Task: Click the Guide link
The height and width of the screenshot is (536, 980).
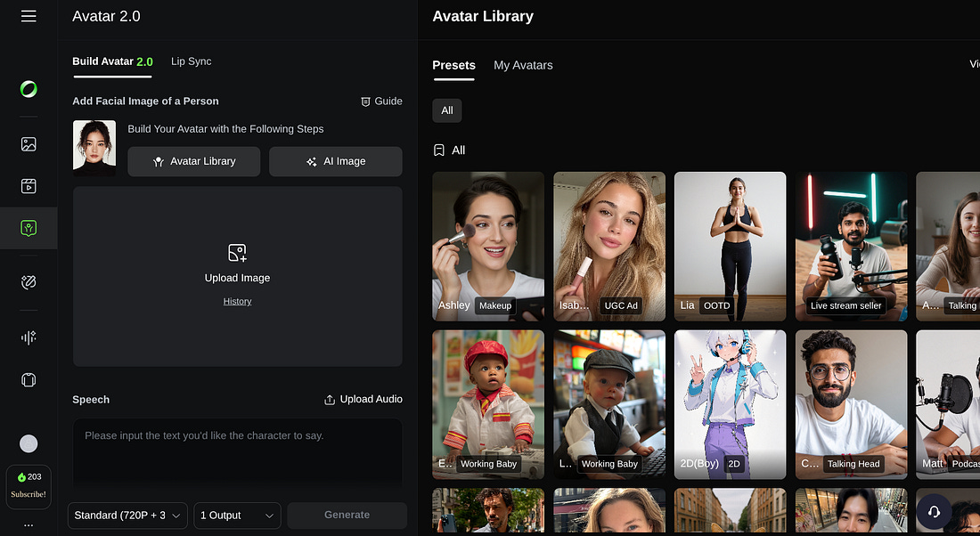Action: (381, 102)
